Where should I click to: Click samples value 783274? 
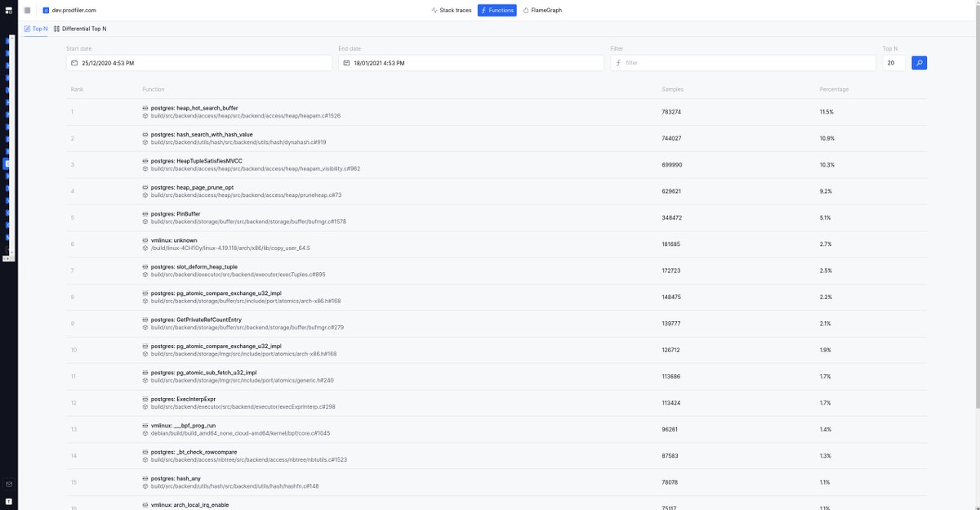click(x=671, y=112)
